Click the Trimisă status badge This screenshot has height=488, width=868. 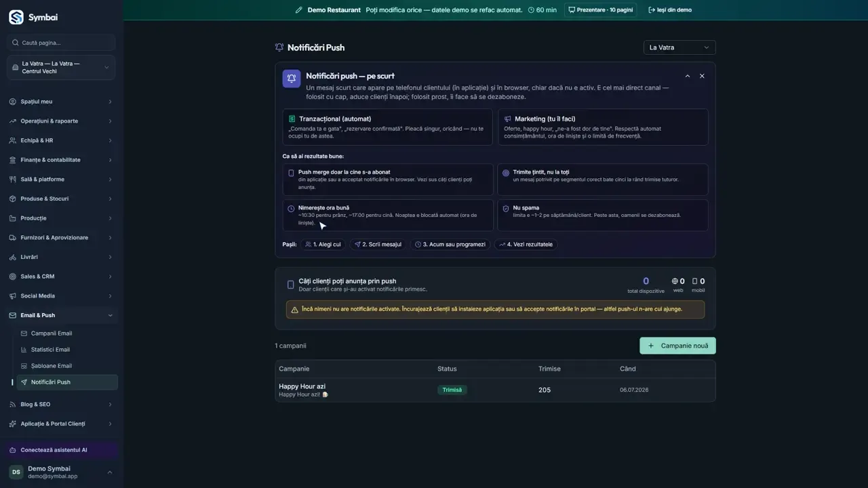[x=452, y=390]
